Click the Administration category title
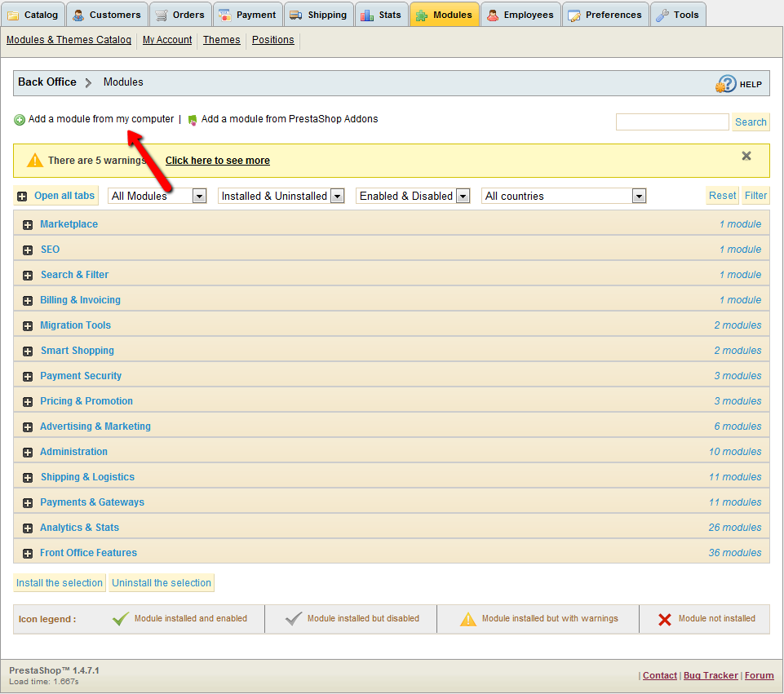This screenshot has height=694, width=784. 73,452
